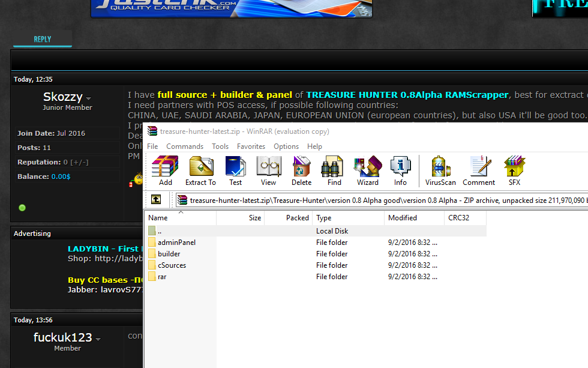Expand the fuckuk123 username dropdown arrow
Image resolution: width=588 pixels, height=368 pixels.
coord(98,339)
